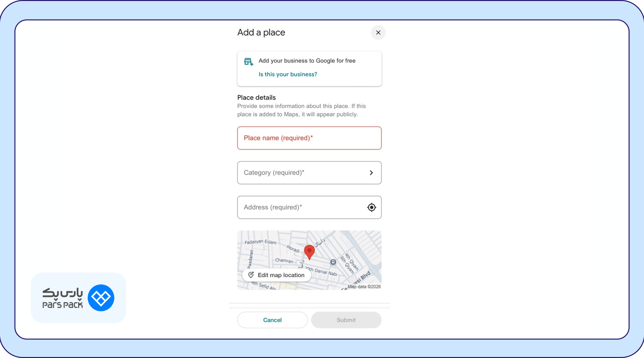644x358 pixels.
Task: Click the metro station icon on map
Action: pyautogui.click(x=333, y=262)
